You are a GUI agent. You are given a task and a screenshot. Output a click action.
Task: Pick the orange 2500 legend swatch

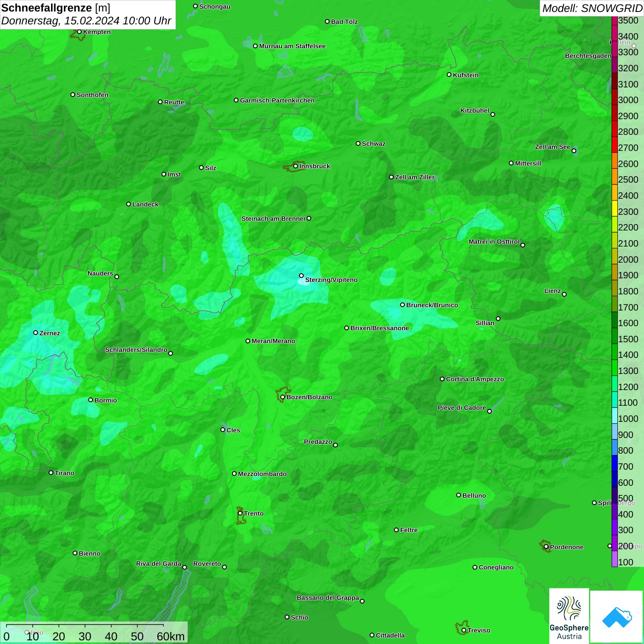click(615, 177)
